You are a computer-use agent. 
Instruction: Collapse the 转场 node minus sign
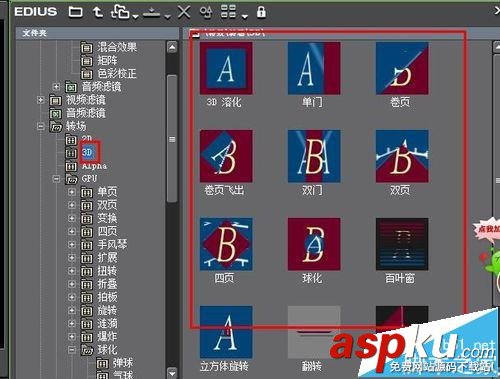(x=41, y=126)
